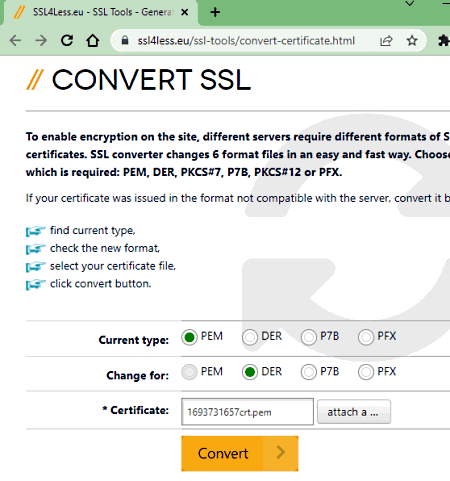The height and width of the screenshot is (481, 450).
Task: Open the extensions puzzle icon
Action: coord(443,41)
